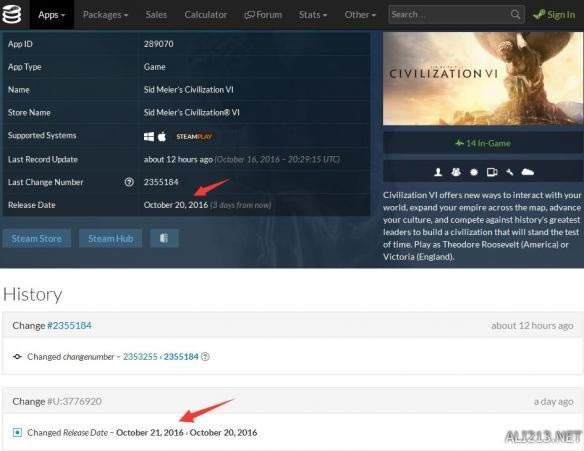This screenshot has height=451, width=584.
Task: Click the Windows supported system icon
Action: pos(149,137)
